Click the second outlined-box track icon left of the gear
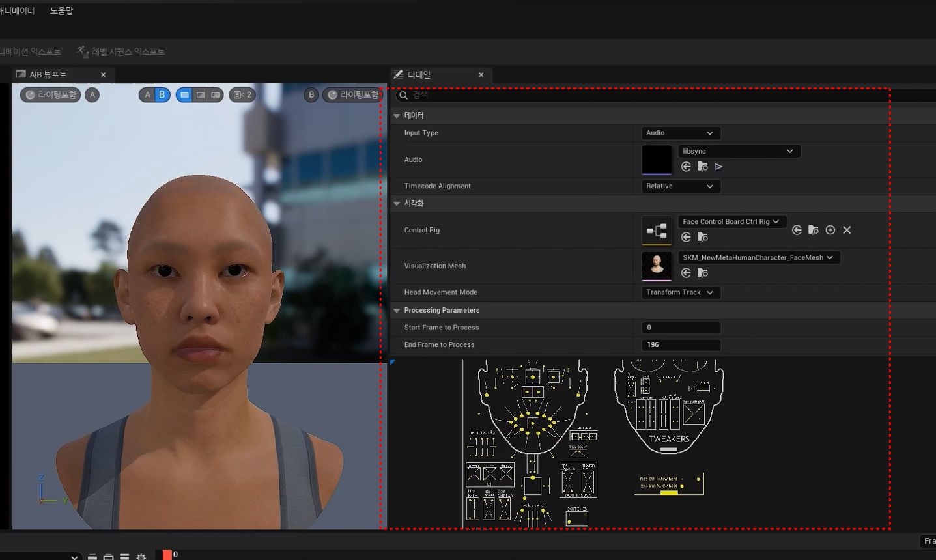This screenshot has height=560, width=936. click(109, 557)
